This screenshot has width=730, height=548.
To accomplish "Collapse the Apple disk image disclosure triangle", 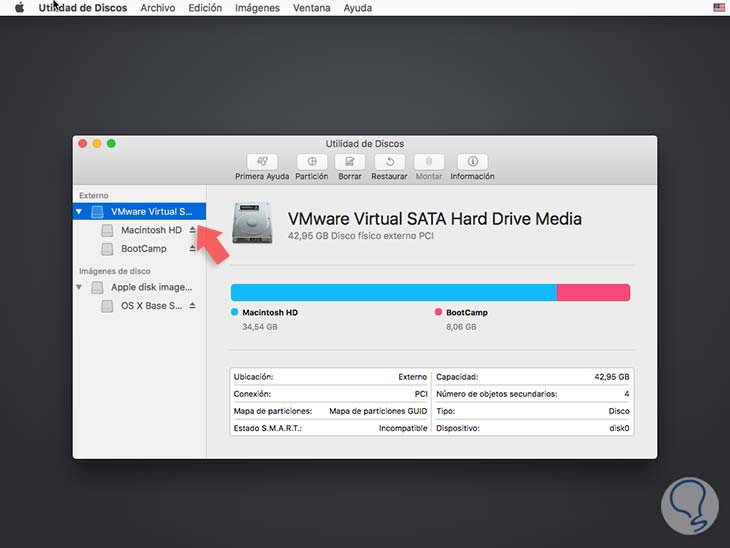I will 79,287.
